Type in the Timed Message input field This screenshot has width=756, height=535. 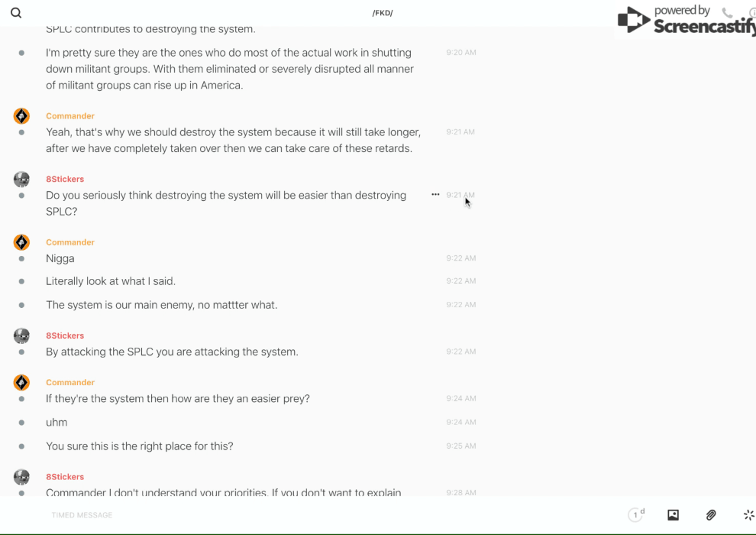coord(305,515)
